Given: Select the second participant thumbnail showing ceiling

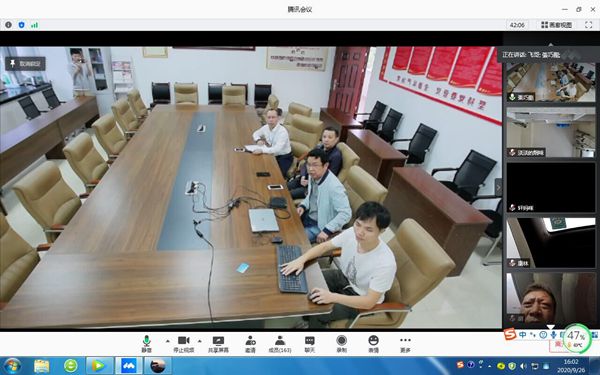Looking at the screenshot, I should pyautogui.click(x=551, y=132).
